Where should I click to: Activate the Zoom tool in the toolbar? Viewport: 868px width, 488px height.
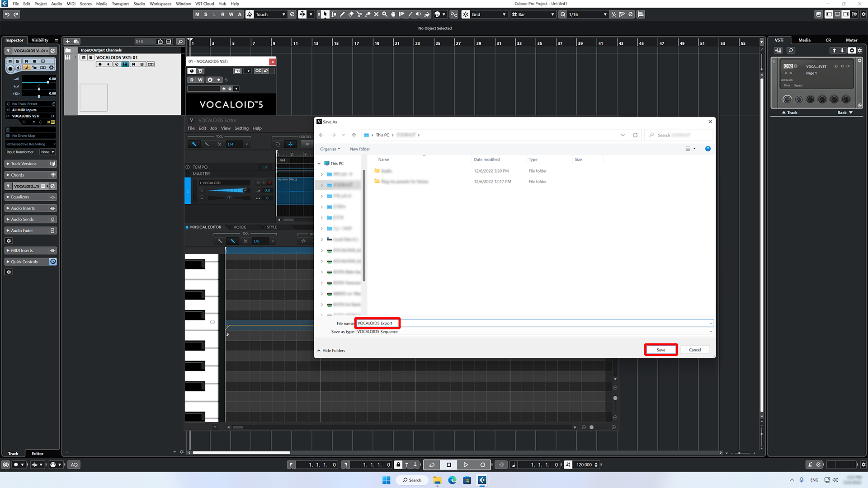[385, 14]
